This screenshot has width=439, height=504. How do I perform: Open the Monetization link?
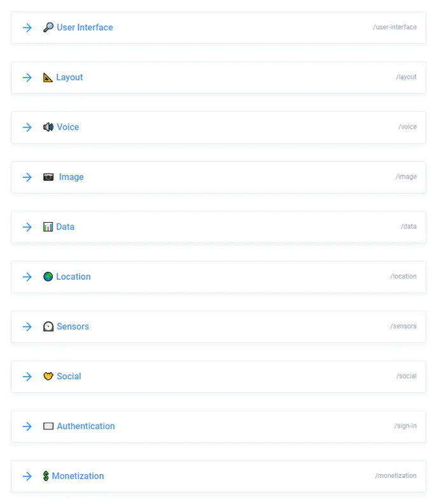[78, 476]
